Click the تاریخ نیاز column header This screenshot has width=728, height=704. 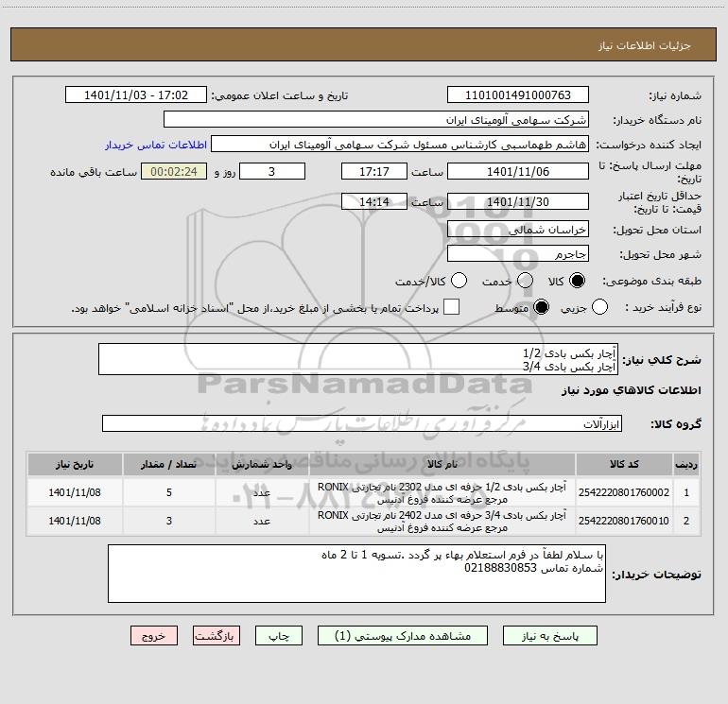75,464
